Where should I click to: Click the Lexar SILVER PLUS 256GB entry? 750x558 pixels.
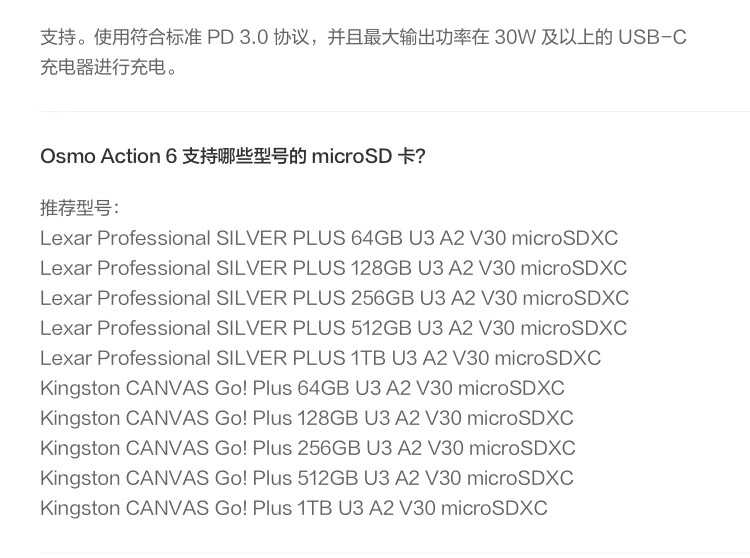(x=334, y=298)
